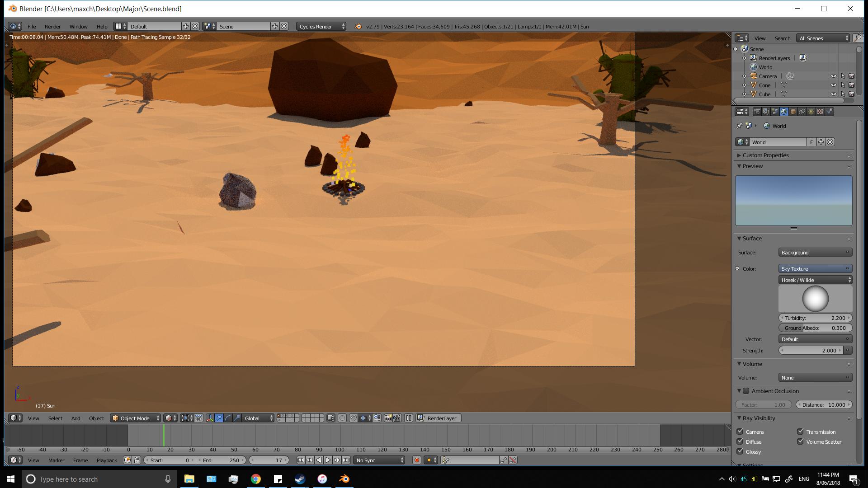
Task: Adjust the Turbidity slider field
Action: [815, 318]
